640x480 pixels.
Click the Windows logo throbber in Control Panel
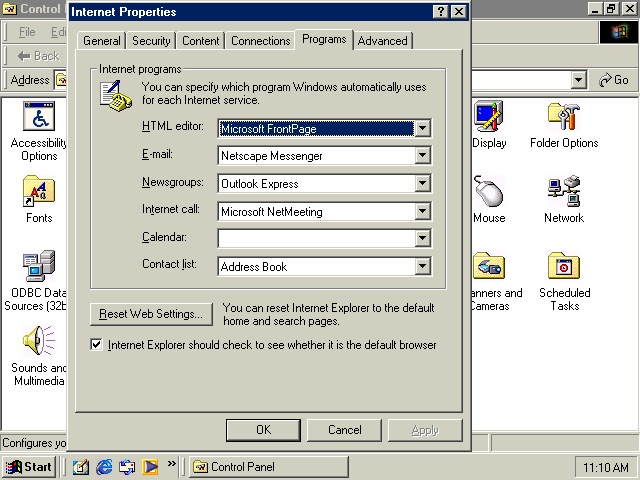point(619,32)
